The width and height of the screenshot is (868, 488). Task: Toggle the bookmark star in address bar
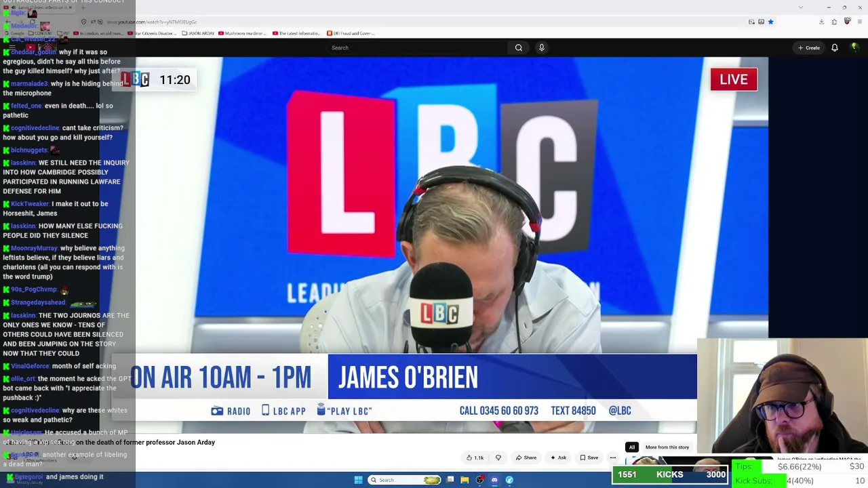(770, 22)
